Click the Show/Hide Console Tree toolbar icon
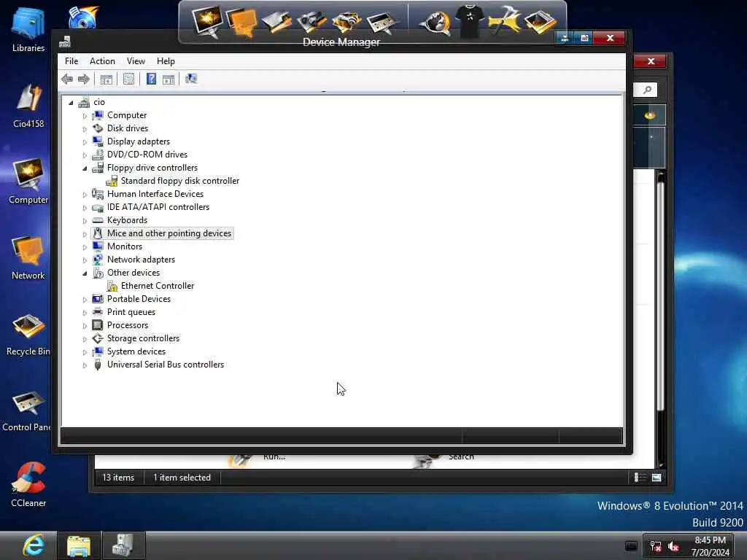This screenshot has width=747, height=560. [x=107, y=79]
